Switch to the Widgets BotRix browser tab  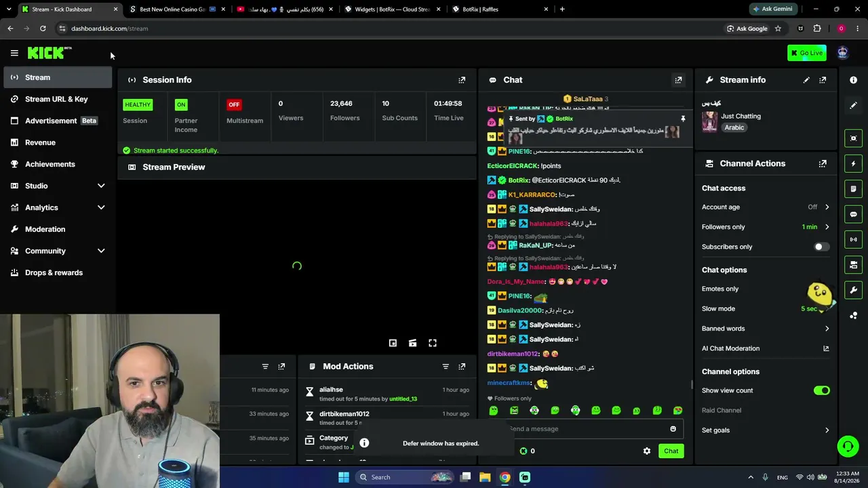coord(392,9)
